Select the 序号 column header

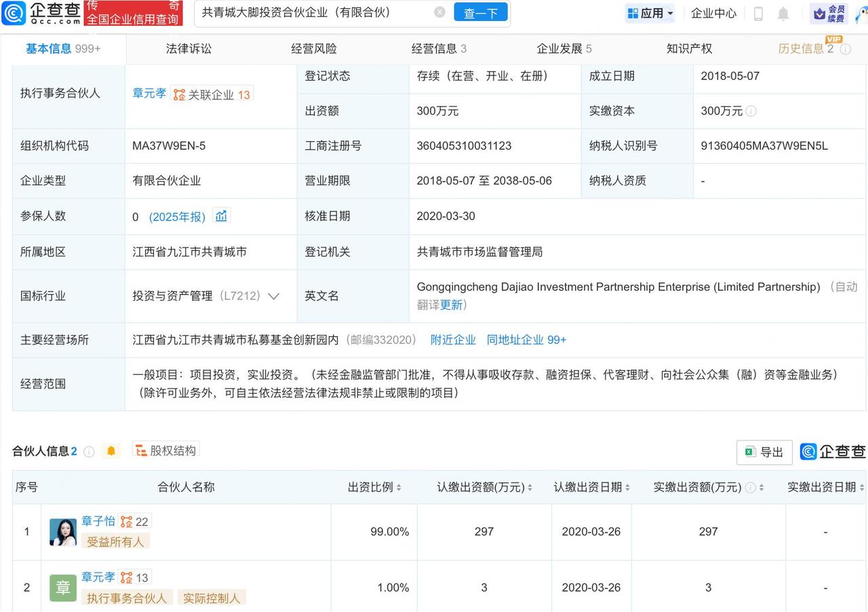click(26, 487)
